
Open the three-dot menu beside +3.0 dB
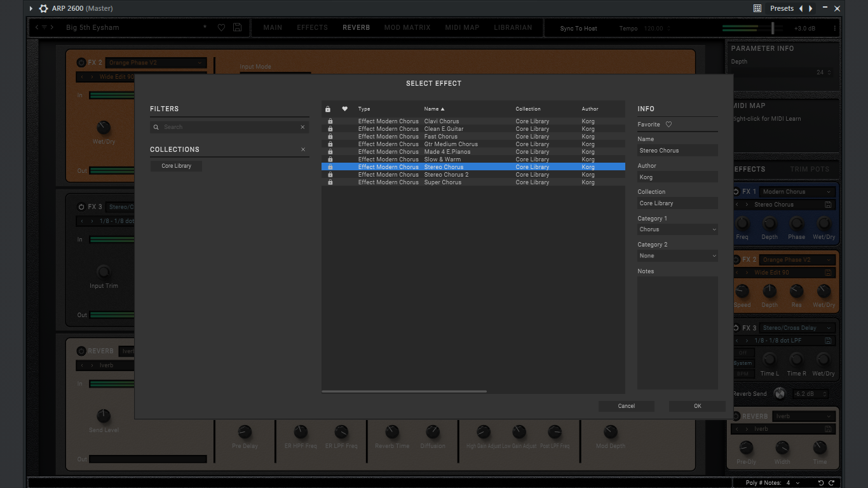pyautogui.click(x=836, y=29)
